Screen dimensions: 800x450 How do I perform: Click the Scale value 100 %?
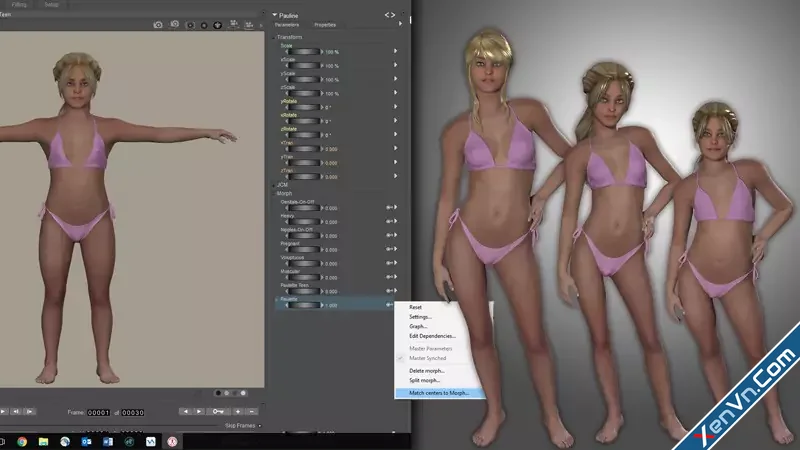coord(332,52)
